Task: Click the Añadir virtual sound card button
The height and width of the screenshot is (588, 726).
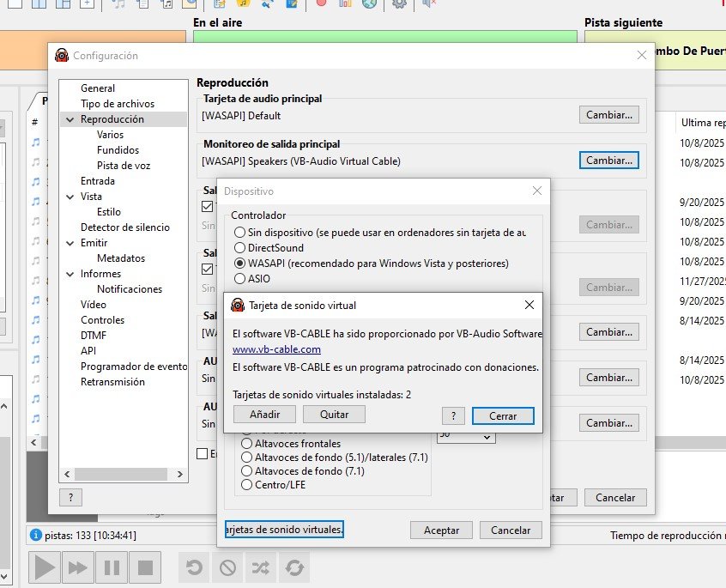Action: click(264, 415)
